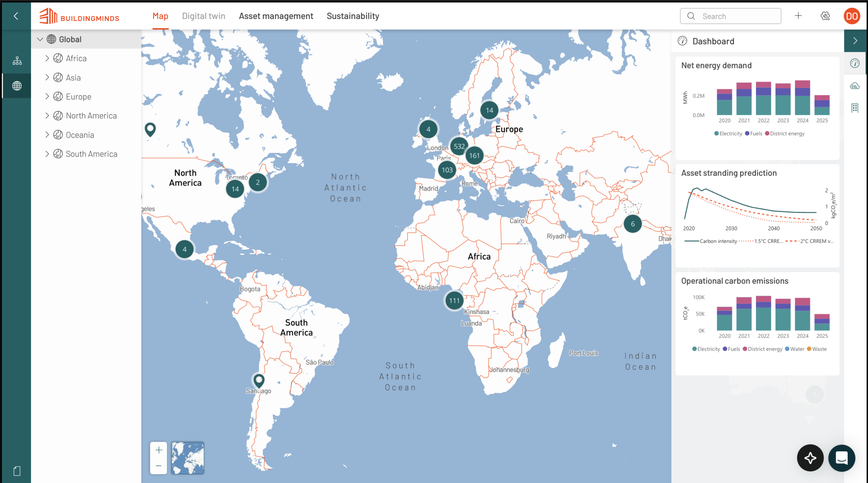The width and height of the screenshot is (868, 483).
Task: Expand the South America tree node
Action: (47, 154)
